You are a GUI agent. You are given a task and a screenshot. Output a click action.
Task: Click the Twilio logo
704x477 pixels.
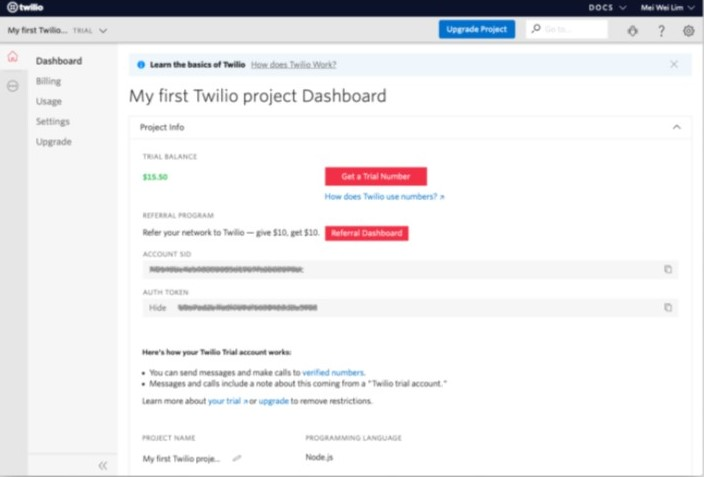pyautogui.click(x=25, y=7)
